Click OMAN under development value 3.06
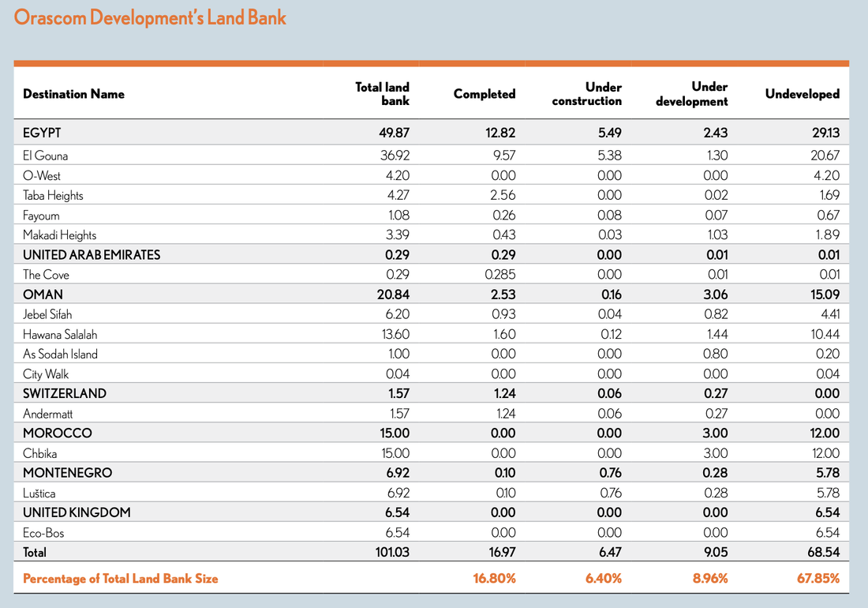 click(716, 295)
